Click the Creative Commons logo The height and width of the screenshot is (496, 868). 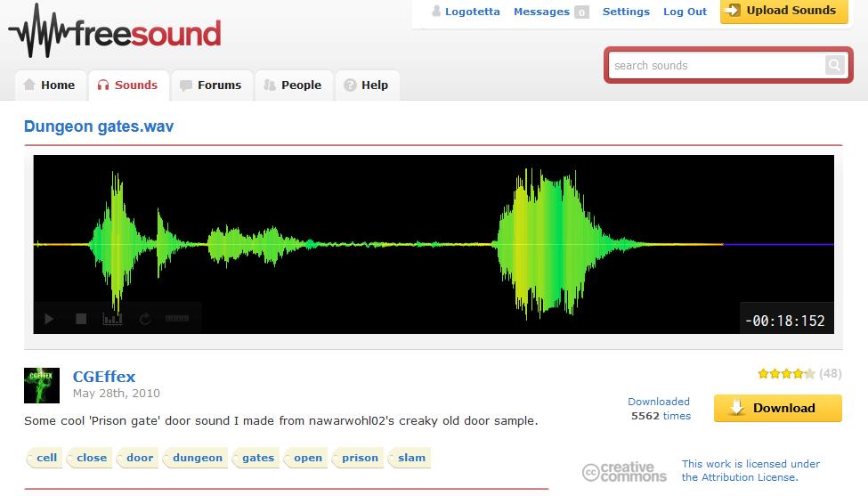624,471
